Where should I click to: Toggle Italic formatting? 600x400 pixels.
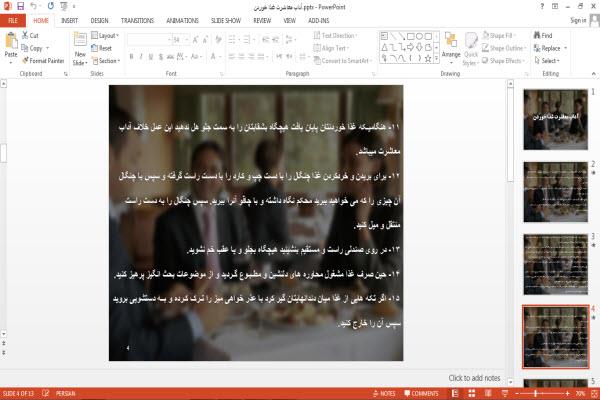pyautogui.click(x=141, y=57)
